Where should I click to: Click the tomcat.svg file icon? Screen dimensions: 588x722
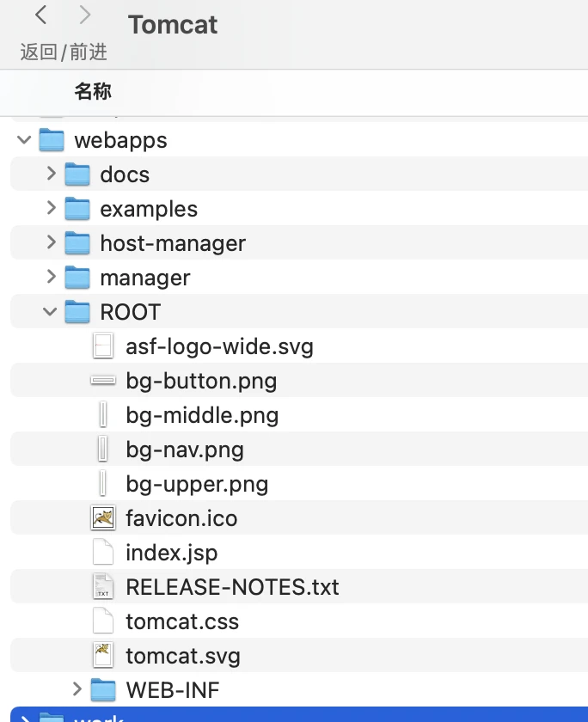tap(103, 655)
